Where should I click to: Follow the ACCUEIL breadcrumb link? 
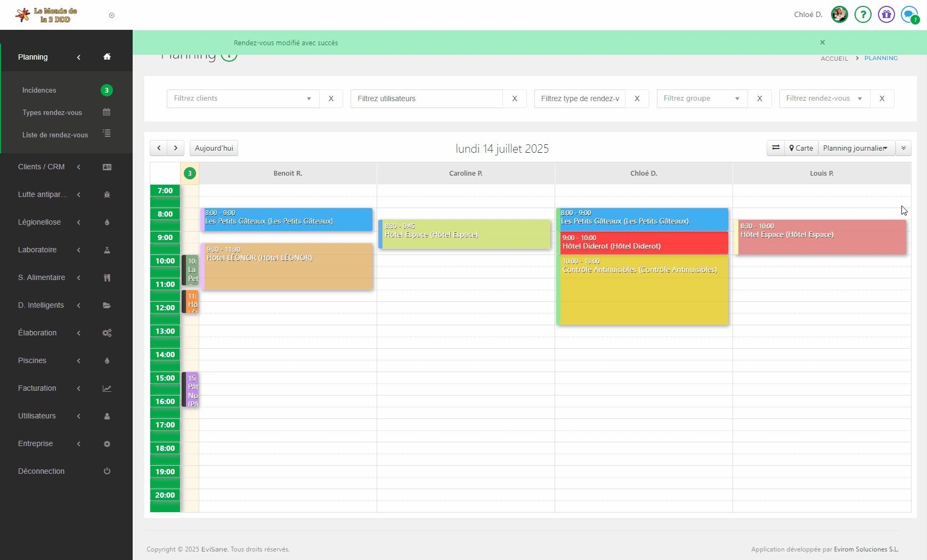(x=834, y=59)
